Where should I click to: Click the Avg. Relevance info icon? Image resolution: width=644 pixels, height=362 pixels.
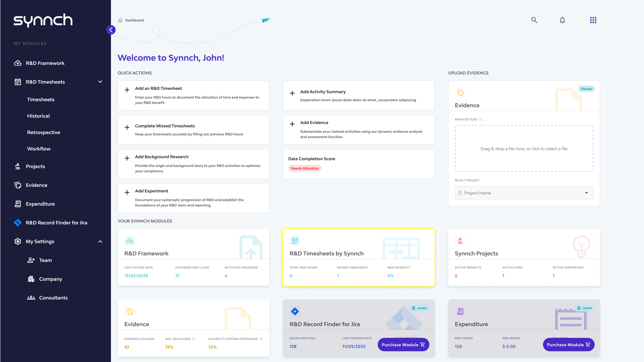pyautogui.click(x=193, y=339)
